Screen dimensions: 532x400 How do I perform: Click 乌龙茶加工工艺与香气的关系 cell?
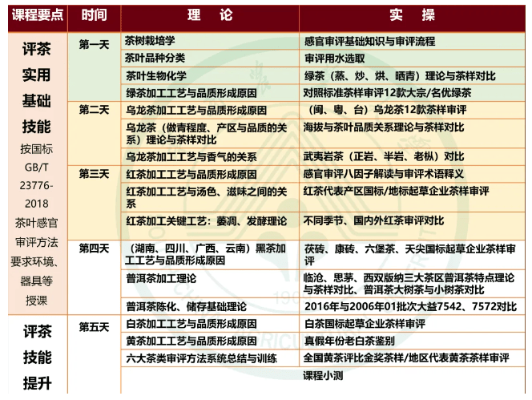(x=210, y=157)
